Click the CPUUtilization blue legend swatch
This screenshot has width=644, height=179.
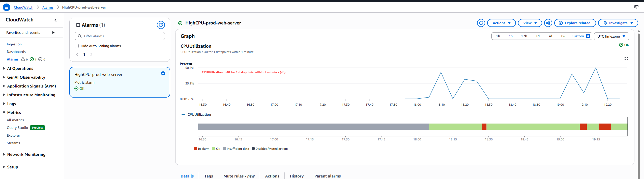[183, 114]
